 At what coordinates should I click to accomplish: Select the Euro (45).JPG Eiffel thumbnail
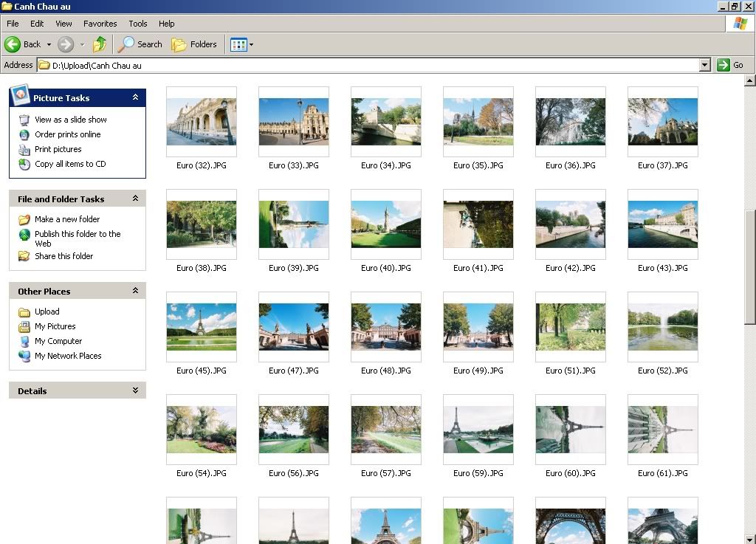[x=201, y=327]
